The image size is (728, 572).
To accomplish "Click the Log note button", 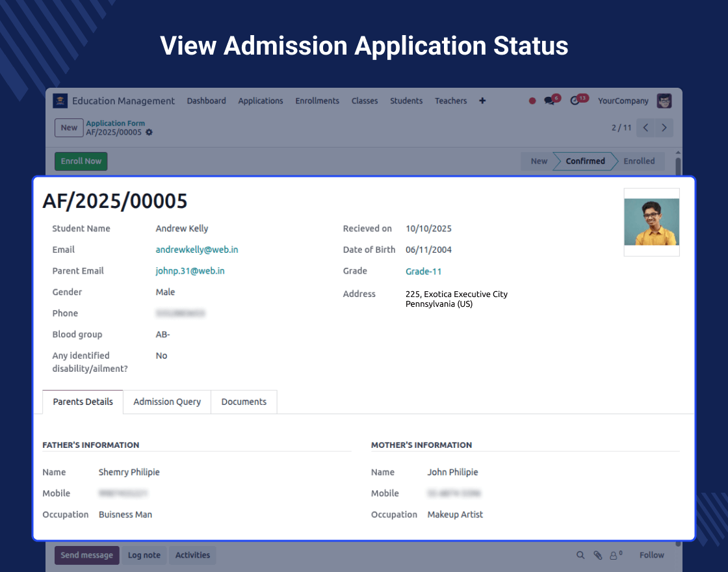I will pyautogui.click(x=144, y=555).
